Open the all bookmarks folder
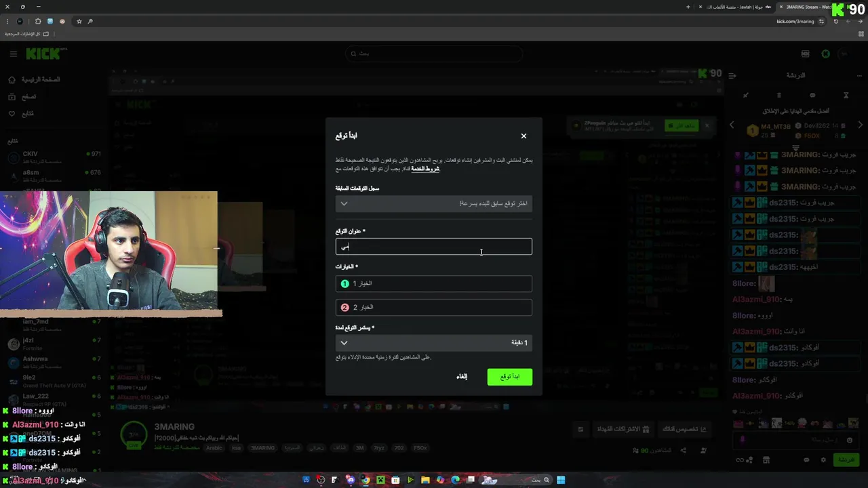The height and width of the screenshot is (488, 868). pos(27,33)
